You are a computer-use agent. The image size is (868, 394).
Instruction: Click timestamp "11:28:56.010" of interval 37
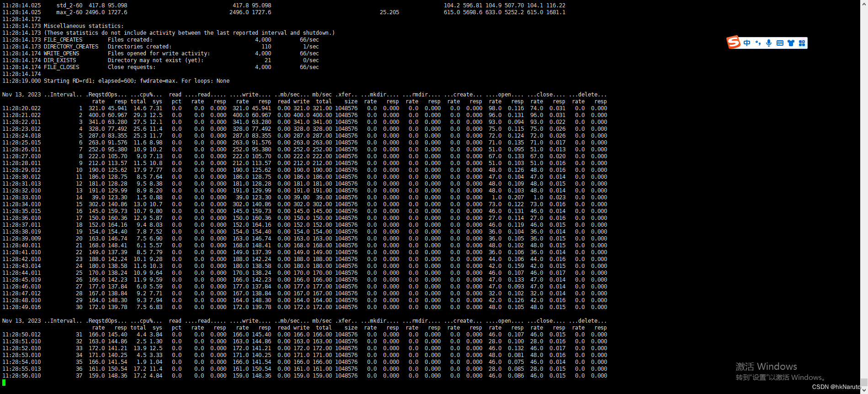[21, 376]
